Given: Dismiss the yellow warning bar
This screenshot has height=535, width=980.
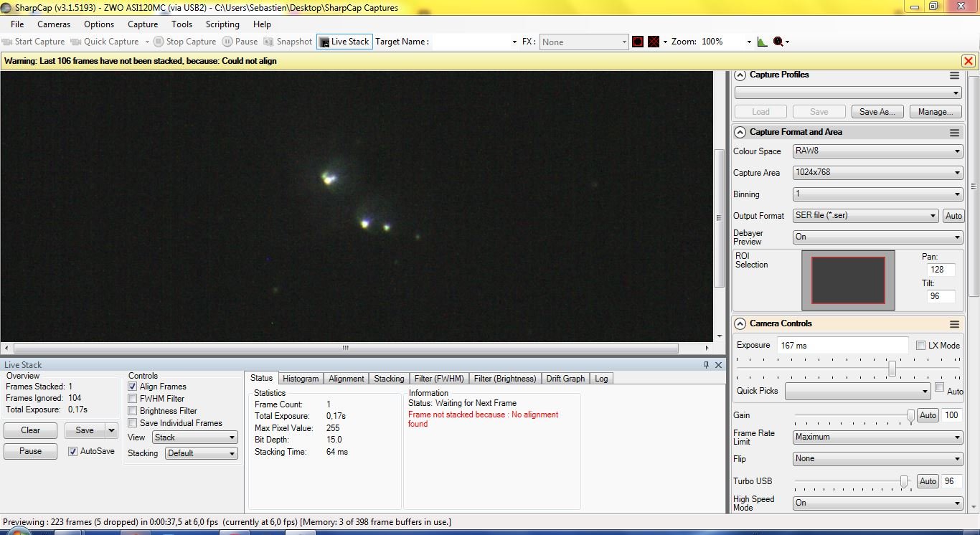Looking at the screenshot, I should (x=968, y=61).
